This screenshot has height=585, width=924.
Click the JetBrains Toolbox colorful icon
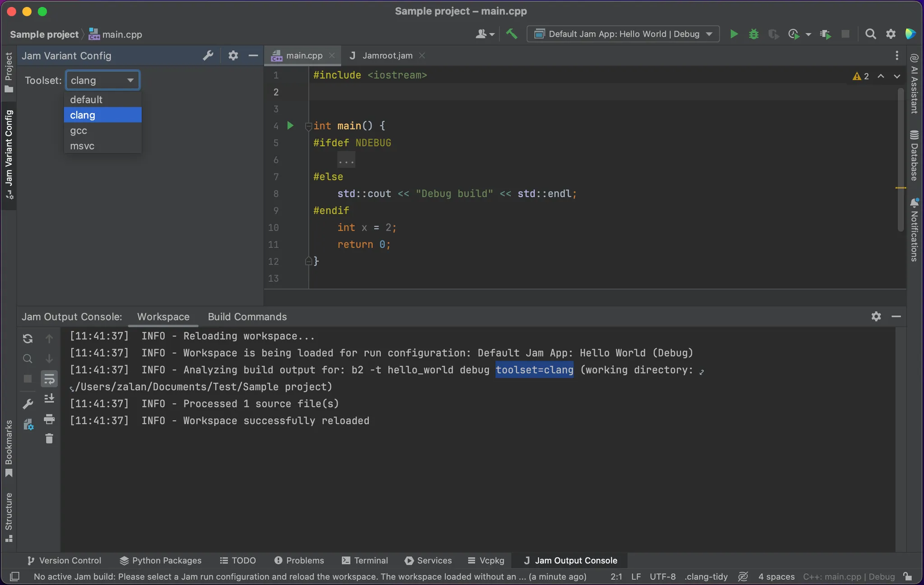(910, 34)
